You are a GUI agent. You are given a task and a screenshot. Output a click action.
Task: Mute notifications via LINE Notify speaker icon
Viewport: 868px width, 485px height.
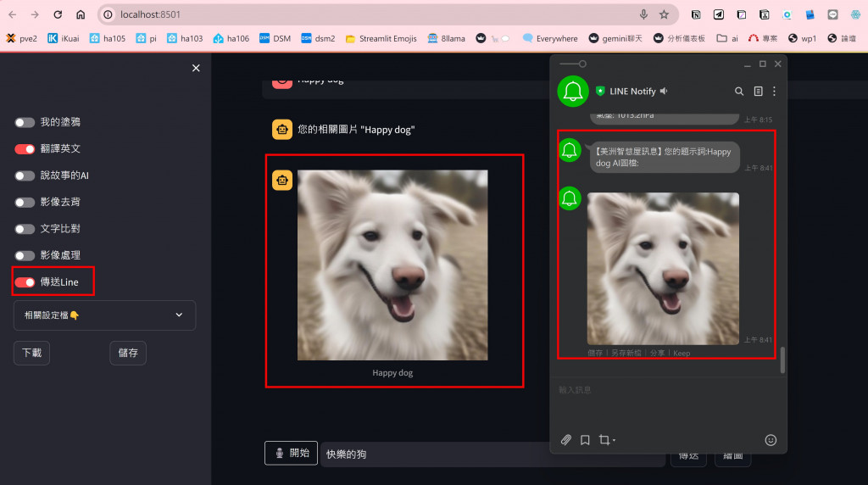(x=664, y=91)
